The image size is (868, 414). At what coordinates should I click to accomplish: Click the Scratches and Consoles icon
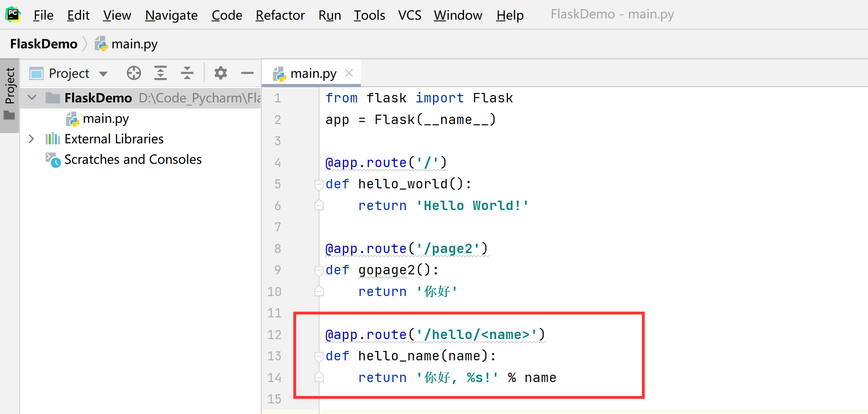click(x=53, y=160)
